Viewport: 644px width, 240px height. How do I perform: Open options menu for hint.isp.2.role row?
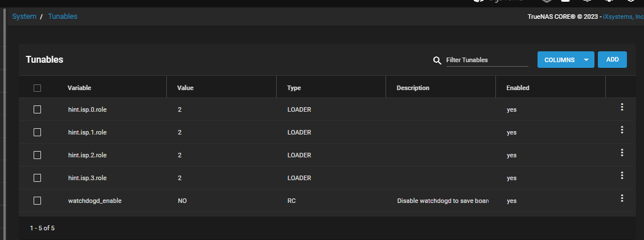click(622, 153)
